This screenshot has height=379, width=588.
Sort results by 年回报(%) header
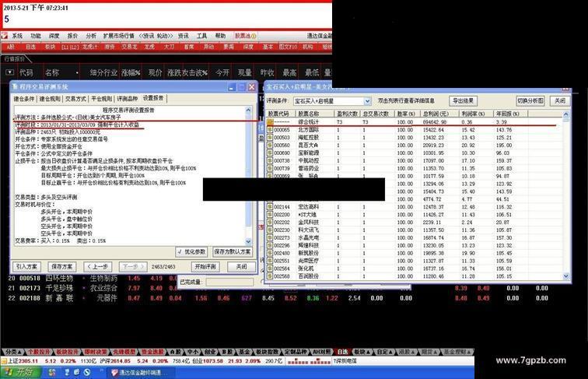coord(509,114)
